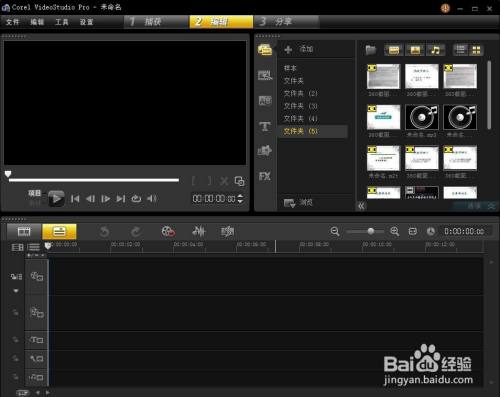Toggle showing photos in library
Viewport: 500px width, 397px height.
(x=415, y=50)
